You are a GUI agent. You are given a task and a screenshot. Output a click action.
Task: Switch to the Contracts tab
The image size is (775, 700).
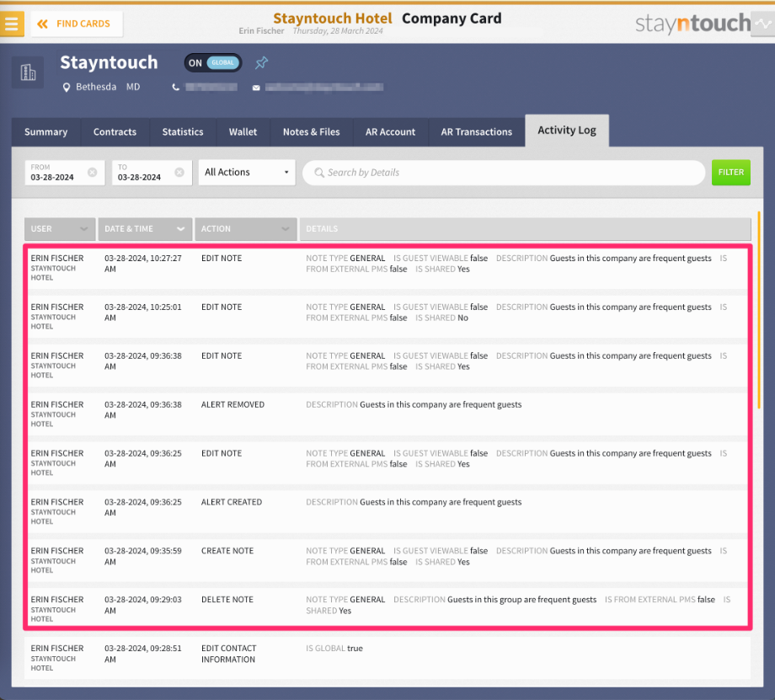115,132
